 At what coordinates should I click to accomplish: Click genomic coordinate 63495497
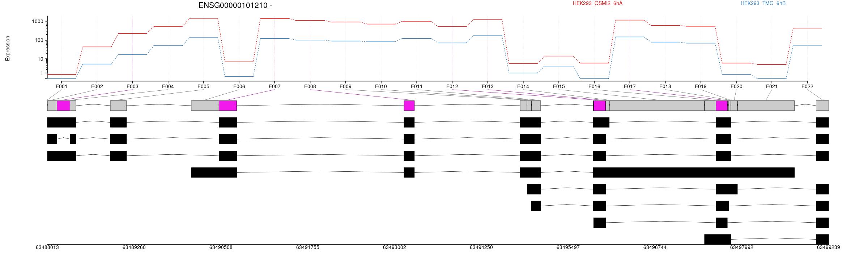(568, 248)
